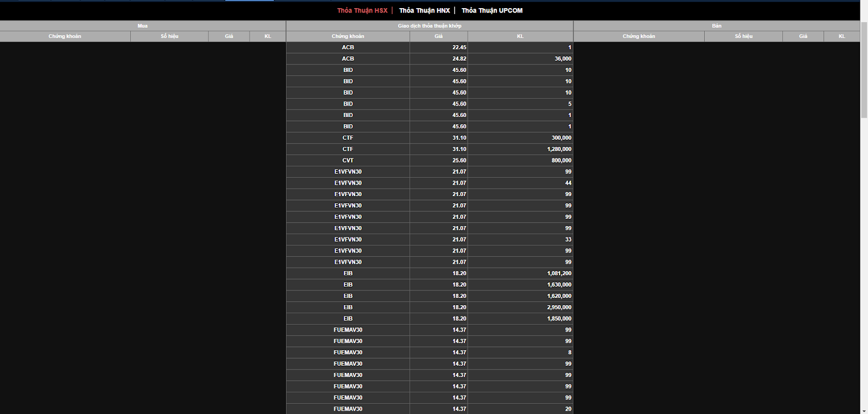This screenshot has height=414, width=868.
Task: Click Chứng khoán header under Mua
Action: coord(65,36)
